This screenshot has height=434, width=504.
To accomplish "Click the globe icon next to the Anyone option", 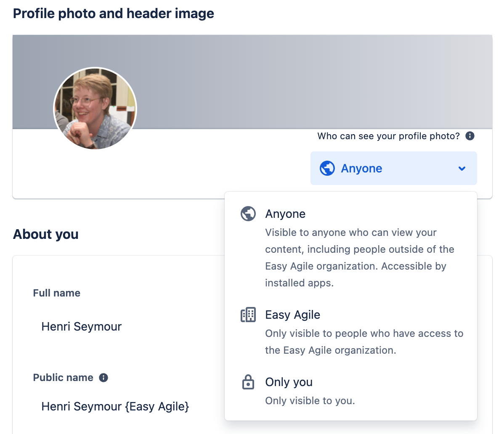I will click(248, 214).
